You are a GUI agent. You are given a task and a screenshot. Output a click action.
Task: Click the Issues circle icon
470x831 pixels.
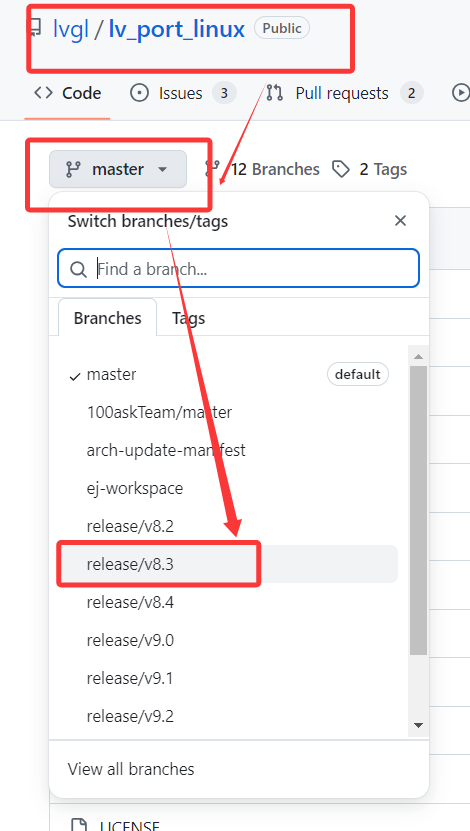coord(139,93)
